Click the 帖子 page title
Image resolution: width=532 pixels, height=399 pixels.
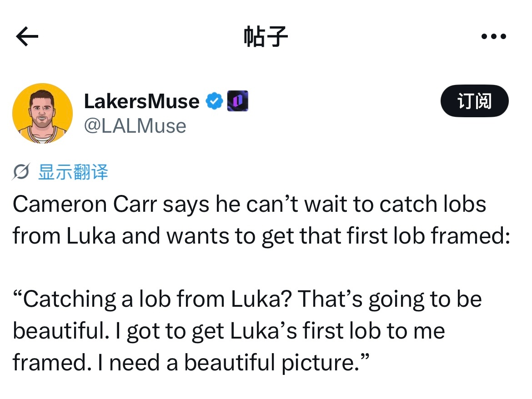tap(266, 36)
